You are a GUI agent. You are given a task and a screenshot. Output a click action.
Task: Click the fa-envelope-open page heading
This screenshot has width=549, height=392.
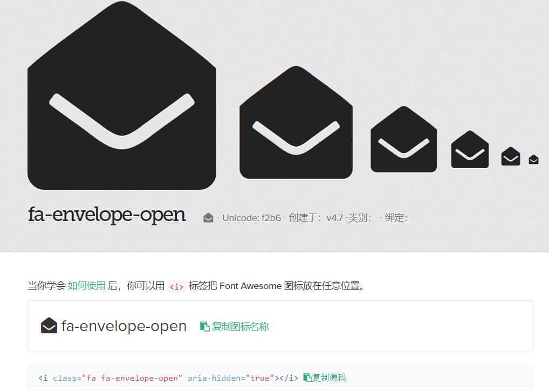(x=107, y=215)
